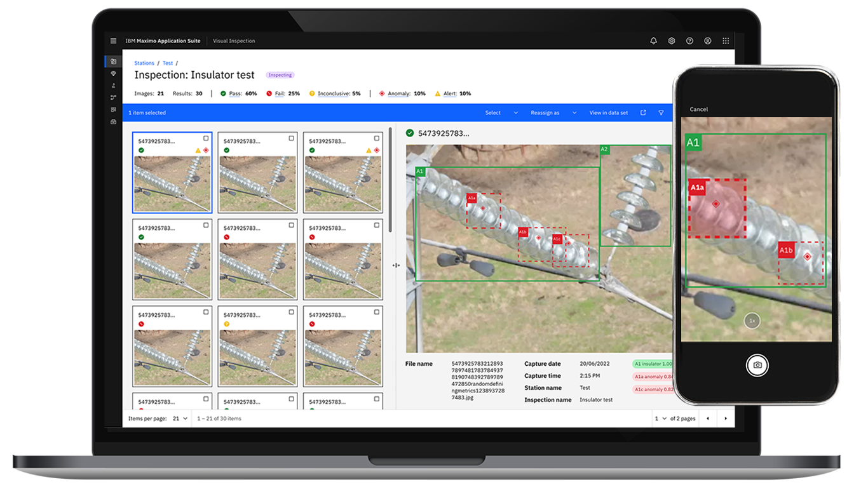868x489 pixels.
Task: Tap the 1x zoom control in the phone camera view
Action: [x=752, y=321]
